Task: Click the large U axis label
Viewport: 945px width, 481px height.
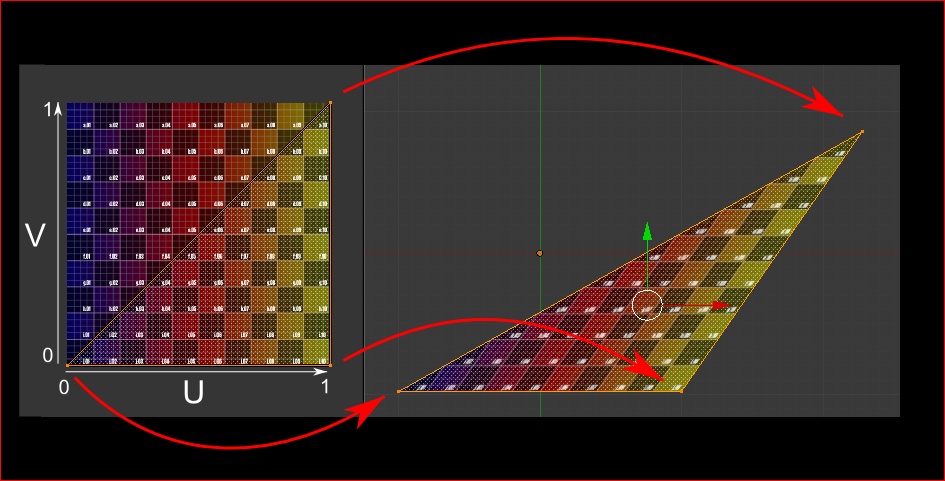Action: click(x=193, y=393)
